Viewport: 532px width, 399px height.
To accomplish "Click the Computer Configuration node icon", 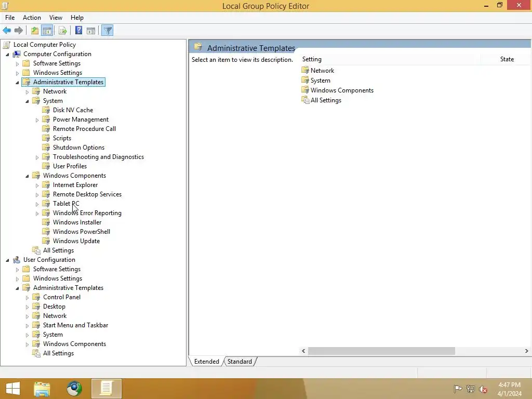I will coord(16,54).
